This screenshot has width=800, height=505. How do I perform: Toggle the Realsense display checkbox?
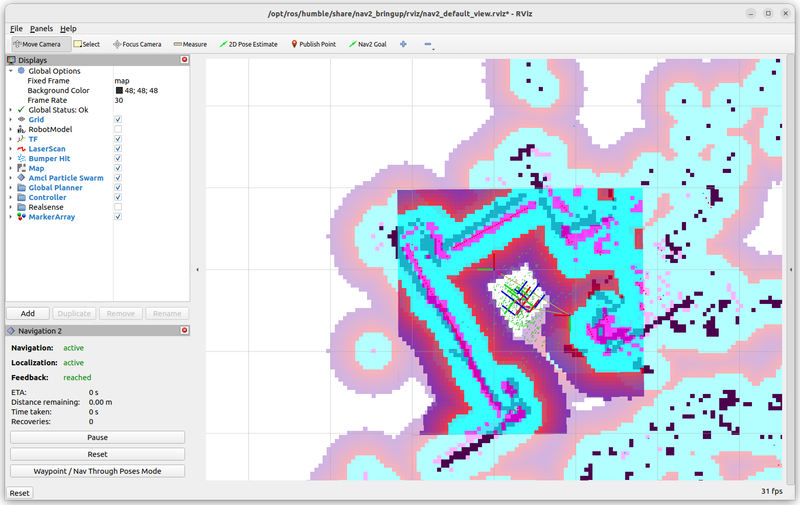click(x=118, y=207)
